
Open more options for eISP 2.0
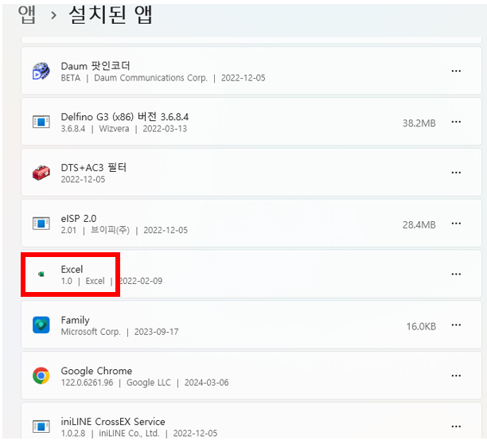coord(456,223)
